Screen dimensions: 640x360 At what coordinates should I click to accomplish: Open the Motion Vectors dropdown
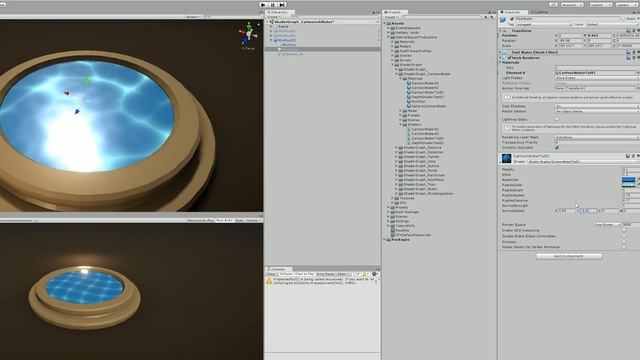click(597, 111)
